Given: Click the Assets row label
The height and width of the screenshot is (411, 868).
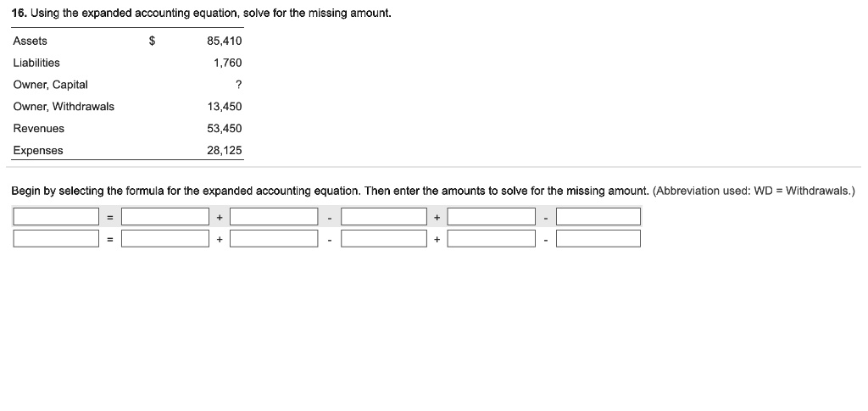Looking at the screenshot, I should point(30,41).
